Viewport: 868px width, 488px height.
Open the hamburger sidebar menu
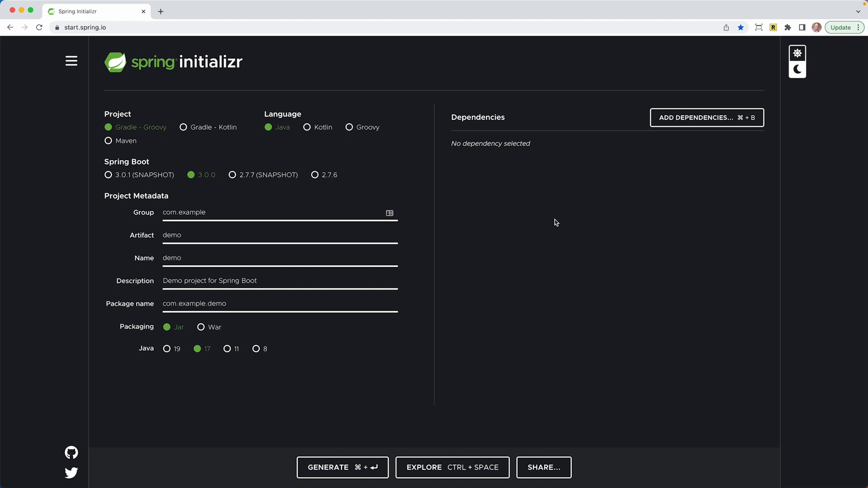71,61
